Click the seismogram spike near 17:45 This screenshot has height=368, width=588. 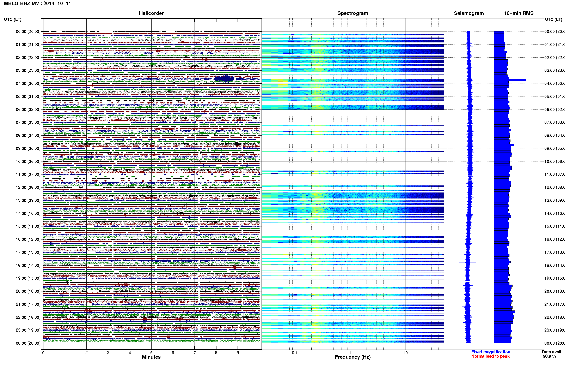(467, 262)
